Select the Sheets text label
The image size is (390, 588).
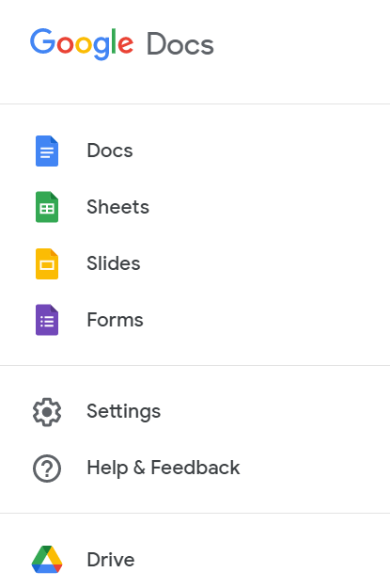(118, 207)
